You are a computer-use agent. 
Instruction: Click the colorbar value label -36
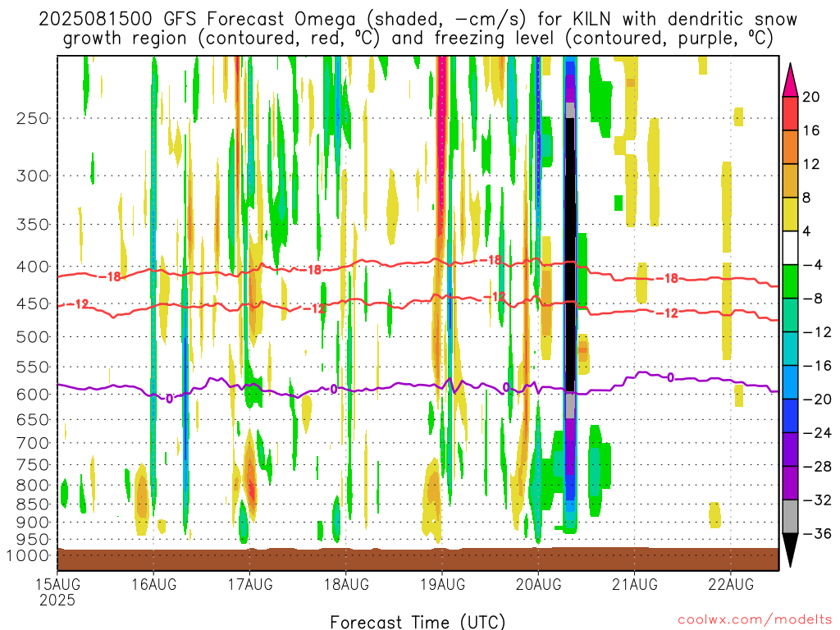coord(818,534)
